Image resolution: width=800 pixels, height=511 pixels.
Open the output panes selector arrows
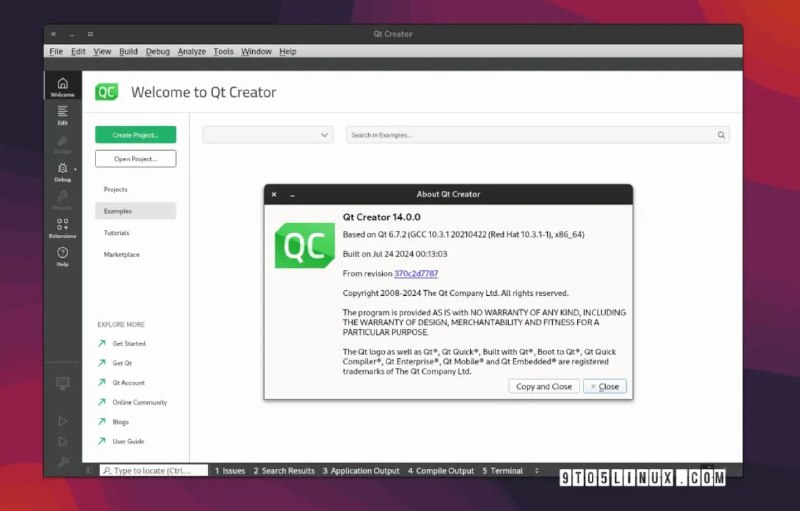click(536, 471)
